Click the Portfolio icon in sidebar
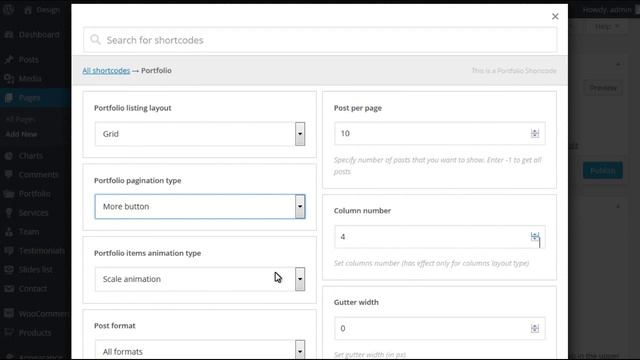 9,194
